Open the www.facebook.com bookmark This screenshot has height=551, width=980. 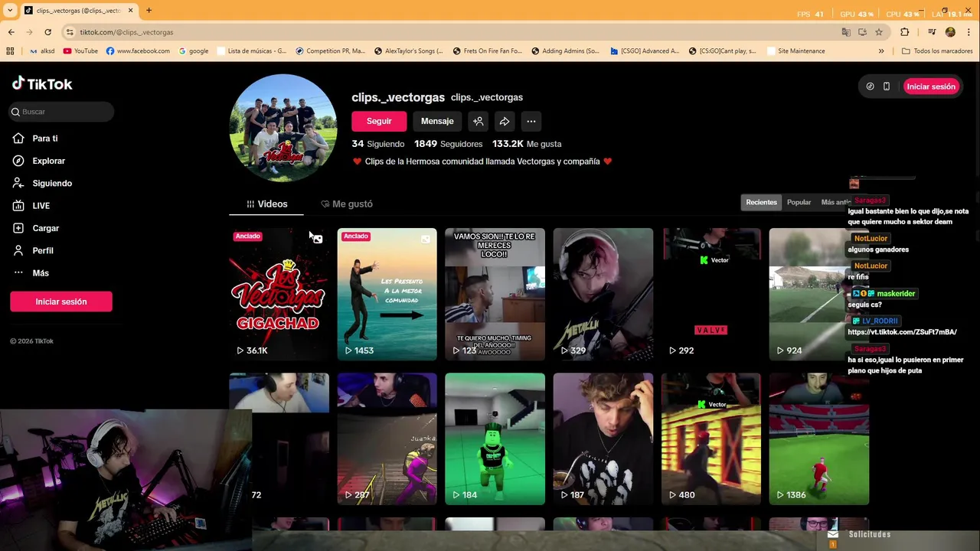tap(138, 51)
